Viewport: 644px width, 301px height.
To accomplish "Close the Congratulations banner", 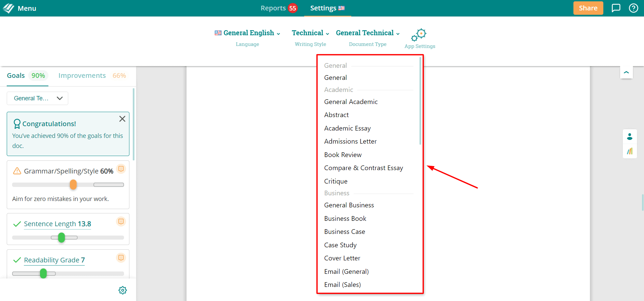I will pos(122,119).
